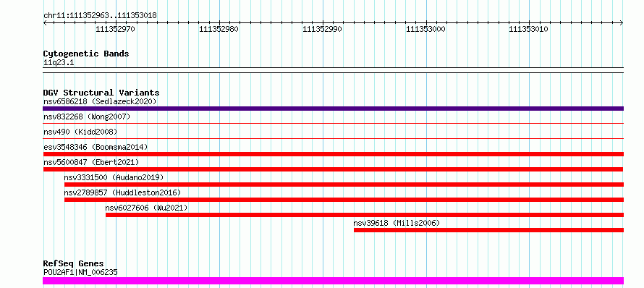Open the nsv6027606 (Wu2021) variant label
This screenshot has width=644, height=288.
tap(146, 208)
